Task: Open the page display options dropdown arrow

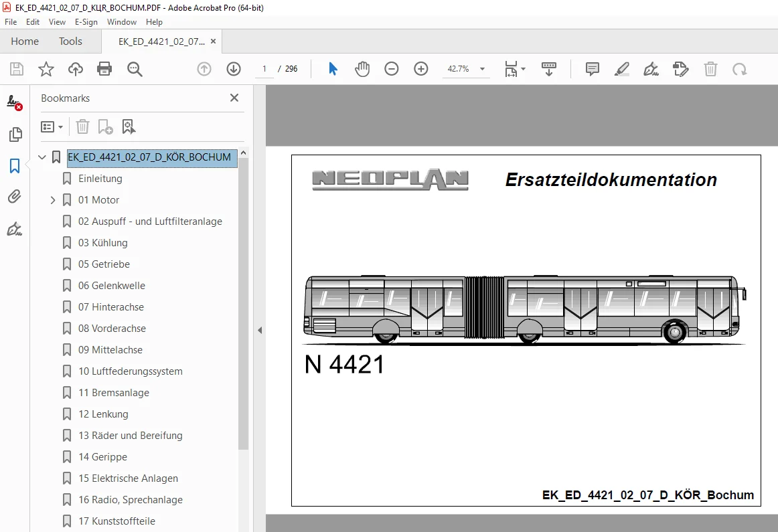Action: click(523, 69)
